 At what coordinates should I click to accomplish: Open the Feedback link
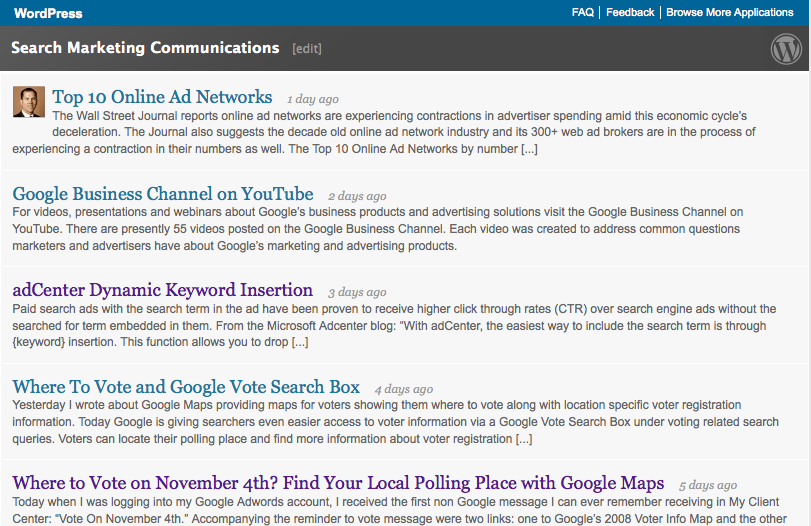click(630, 13)
